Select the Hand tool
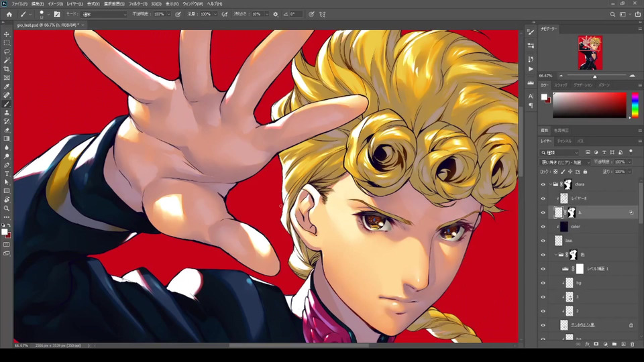 point(7,200)
